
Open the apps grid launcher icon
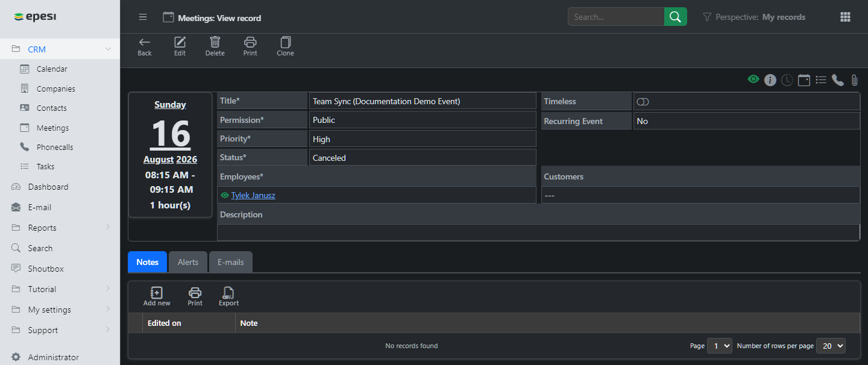click(845, 17)
